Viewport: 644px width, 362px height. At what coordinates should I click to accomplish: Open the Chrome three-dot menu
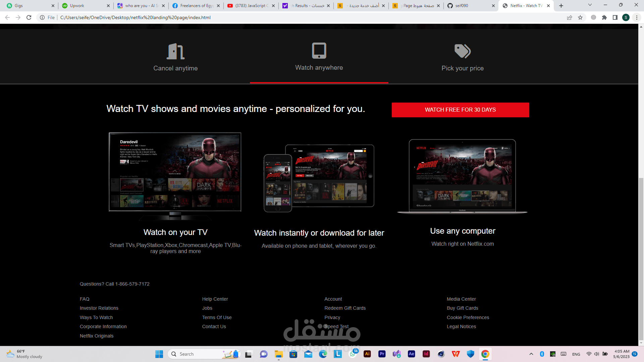(637, 17)
